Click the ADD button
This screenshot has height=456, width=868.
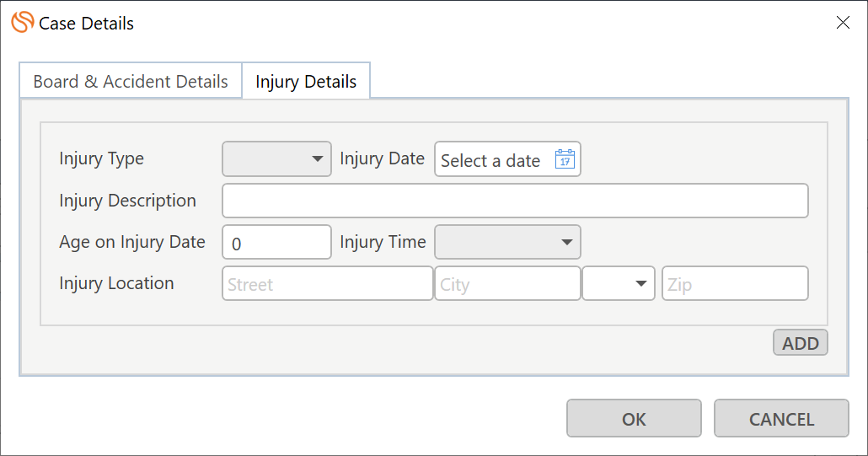pyautogui.click(x=801, y=342)
